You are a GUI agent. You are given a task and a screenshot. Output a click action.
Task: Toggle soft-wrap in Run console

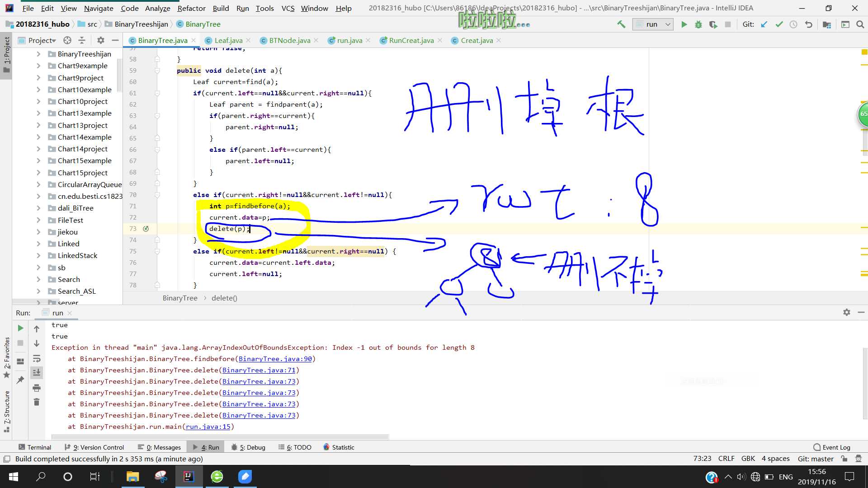tap(37, 359)
